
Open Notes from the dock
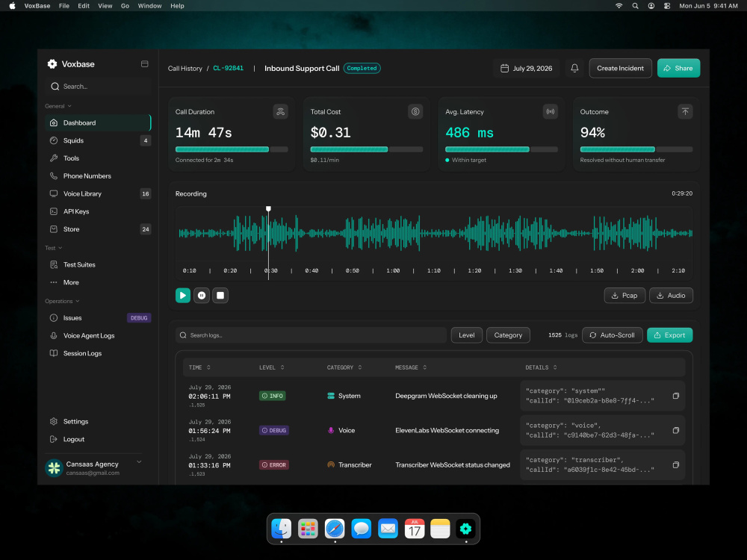tap(440, 529)
